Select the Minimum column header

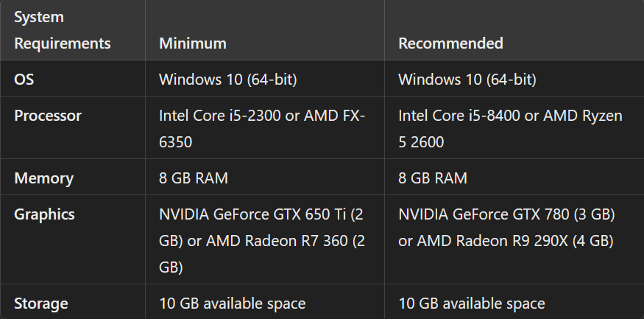[x=193, y=43]
